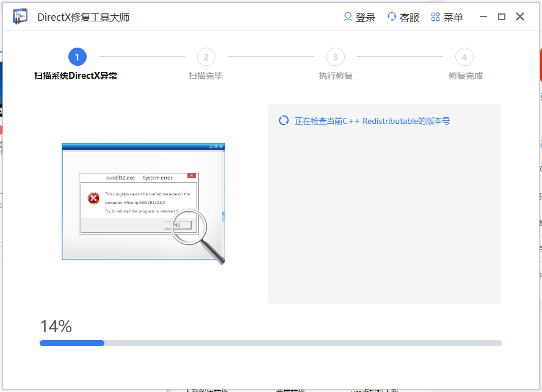Open the 菜单 menu
The height and width of the screenshot is (392, 542).
click(453, 17)
